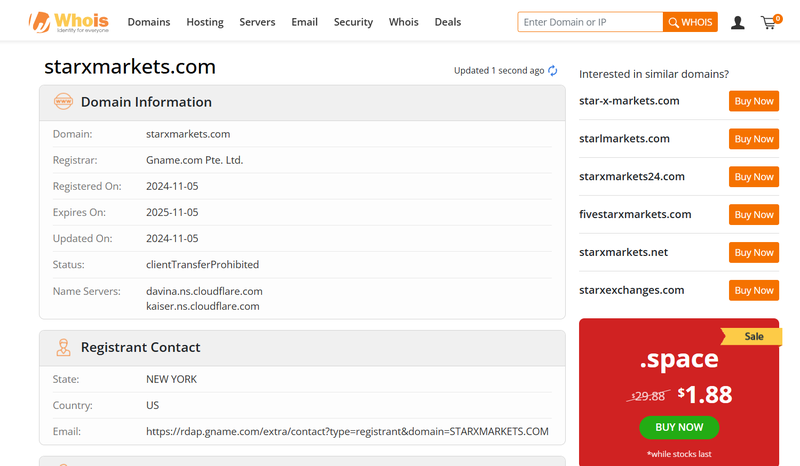Click the Domain Information www globe icon

pos(63,102)
